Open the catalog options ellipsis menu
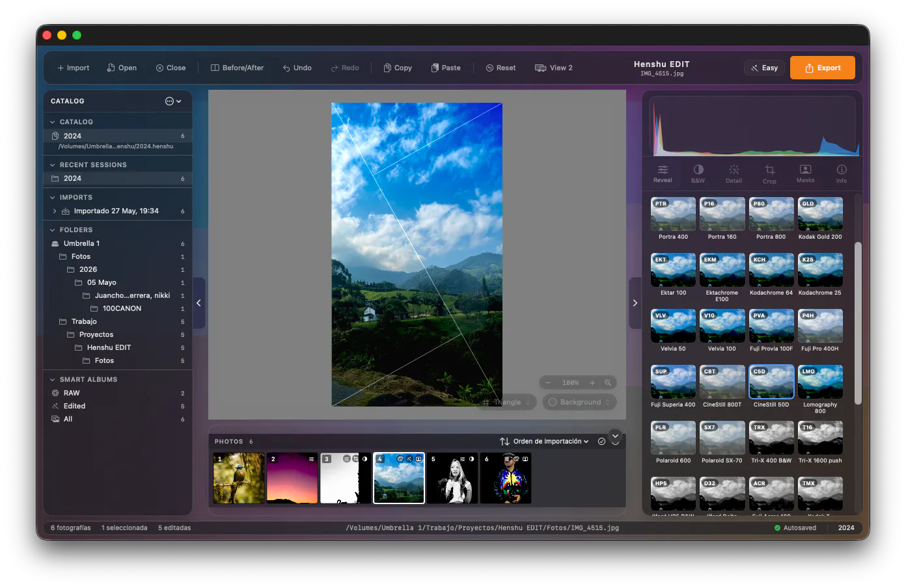 pos(173,101)
